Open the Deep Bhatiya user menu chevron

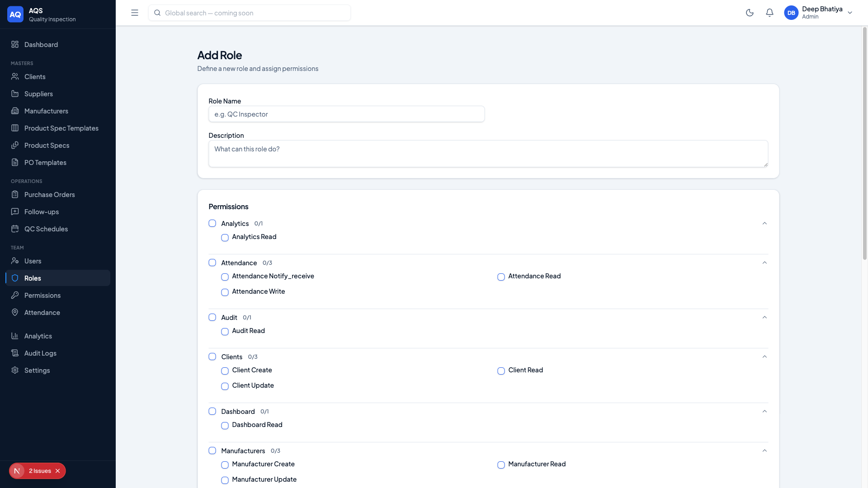pyautogui.click(x=850, y=13)
